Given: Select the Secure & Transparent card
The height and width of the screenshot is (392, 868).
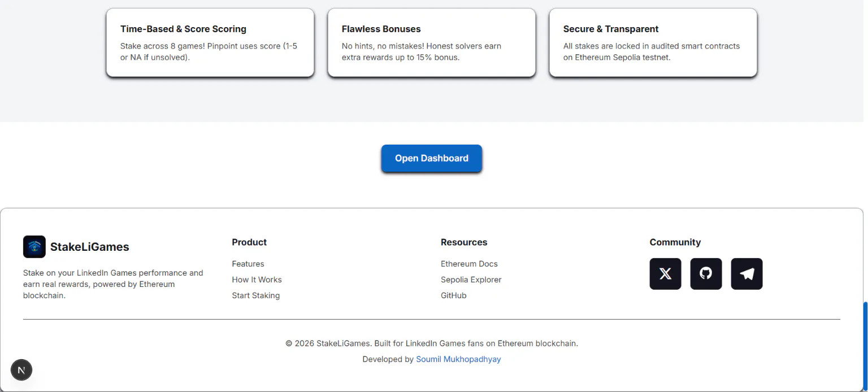Looking at the screenshot, I should tap(653, 42).
